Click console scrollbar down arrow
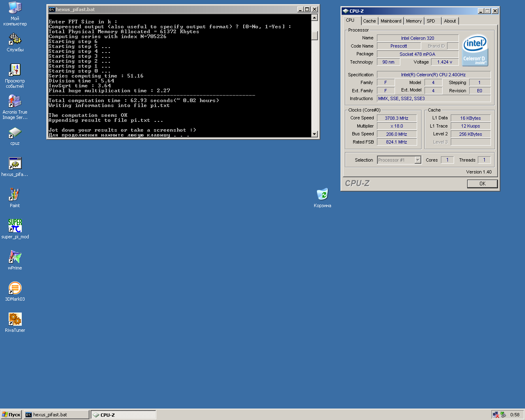The image size is (525, 420). pos(315,134)
